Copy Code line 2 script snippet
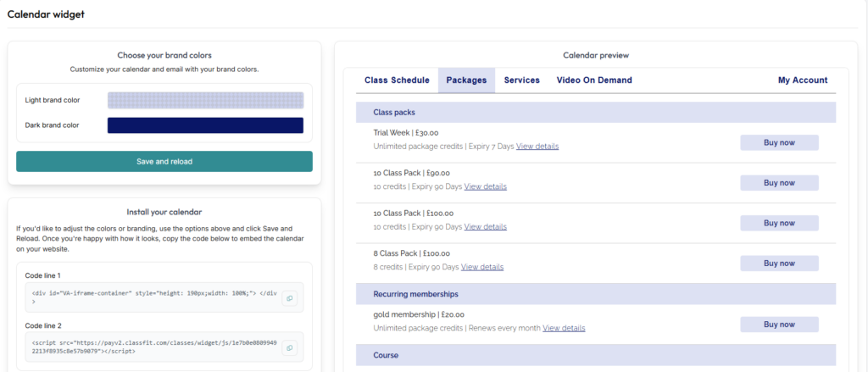The width and height of the screenshot is (868, 372). point(290,347)
